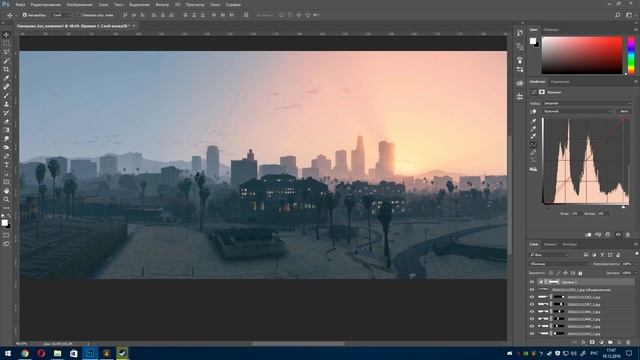Viewport: 640px width, 360px height.
Task: Select the Eraser tool
Action: [6, 121]
